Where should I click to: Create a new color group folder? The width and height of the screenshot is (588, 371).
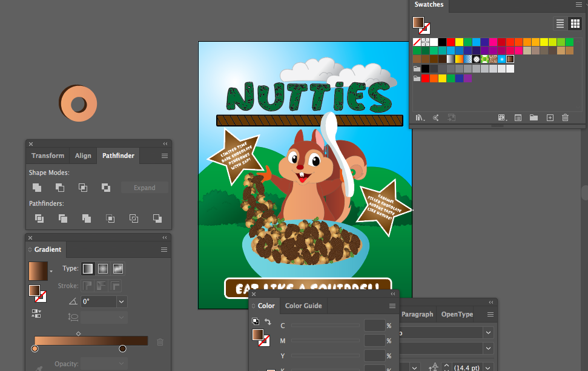pyautogui.click(x=533, y=117)
